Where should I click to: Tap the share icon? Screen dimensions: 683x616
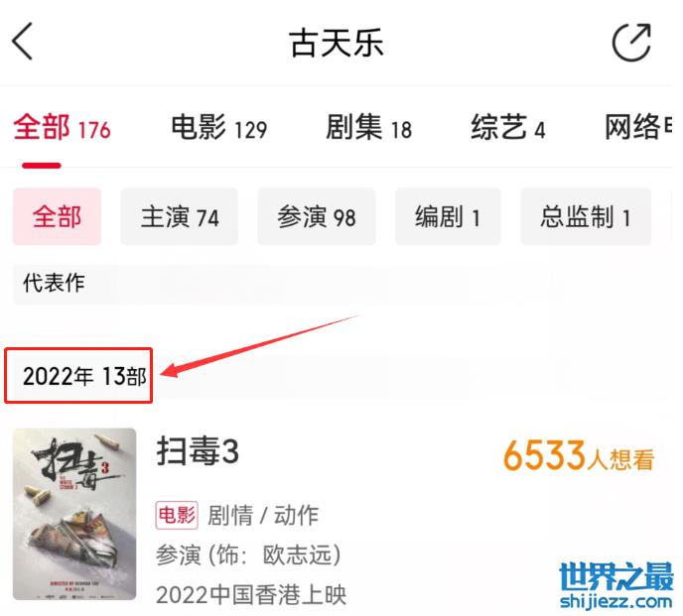(x=632, y=43)
